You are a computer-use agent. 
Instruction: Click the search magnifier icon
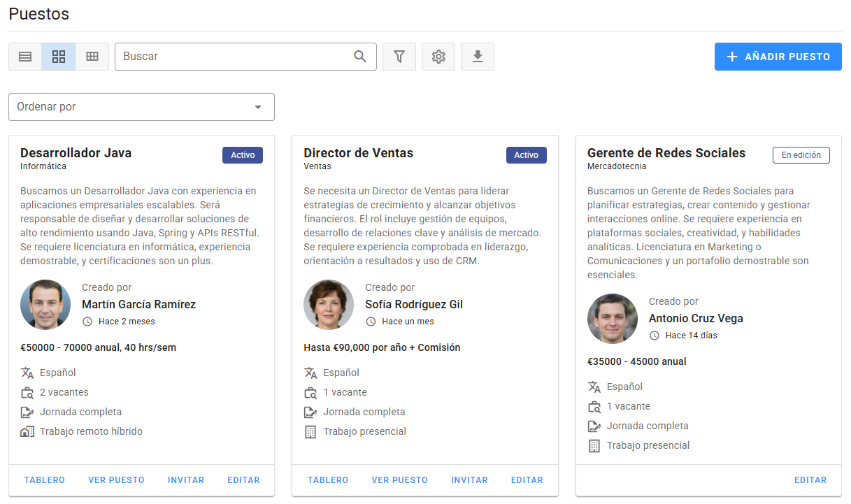(x=359, y=57)
